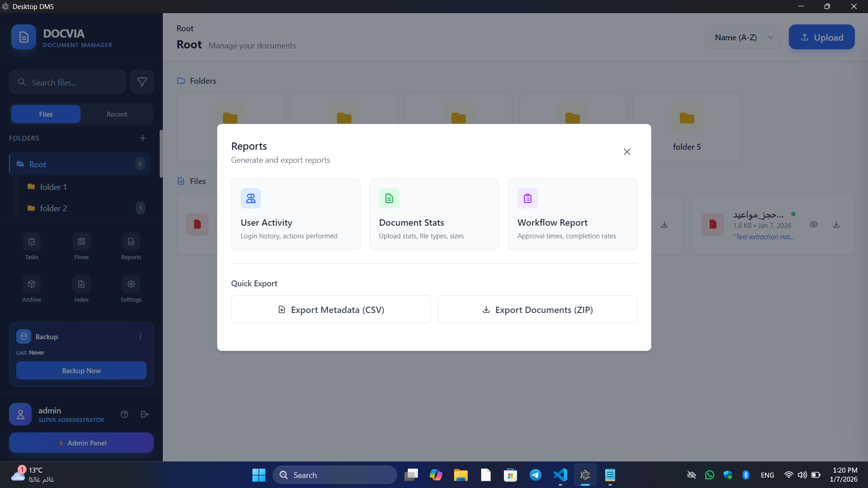
Task: Switch to the Recent tab
Action: 117,114
